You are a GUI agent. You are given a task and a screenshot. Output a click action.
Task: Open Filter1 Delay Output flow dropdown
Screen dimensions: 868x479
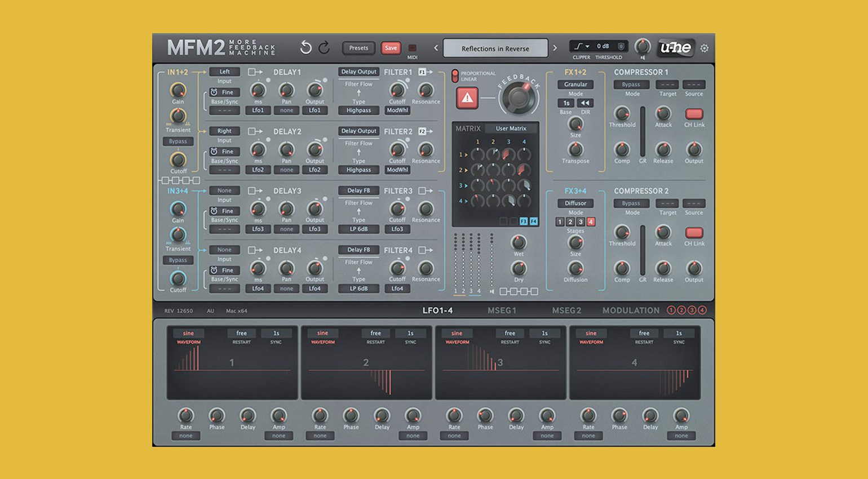click(358, 72)
